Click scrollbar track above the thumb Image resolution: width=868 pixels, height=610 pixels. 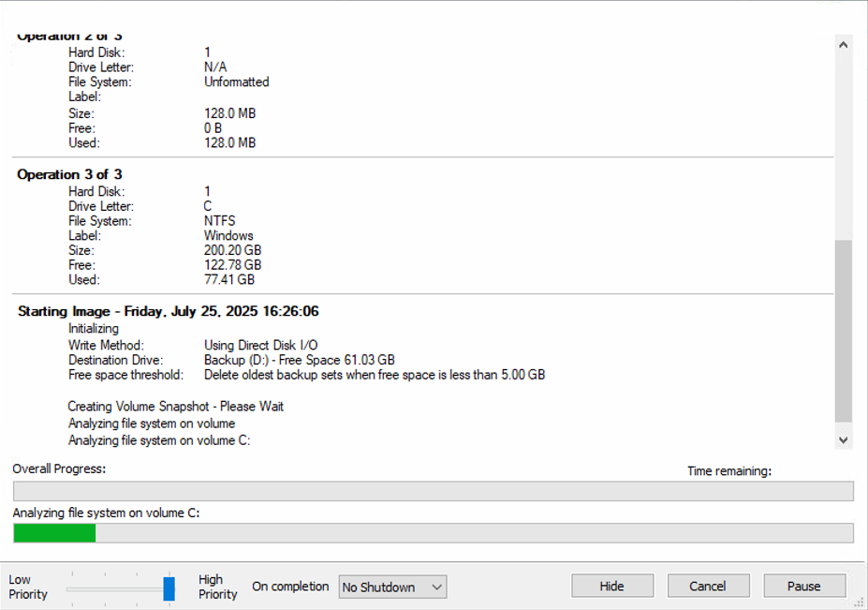click(x=844, y=141)
